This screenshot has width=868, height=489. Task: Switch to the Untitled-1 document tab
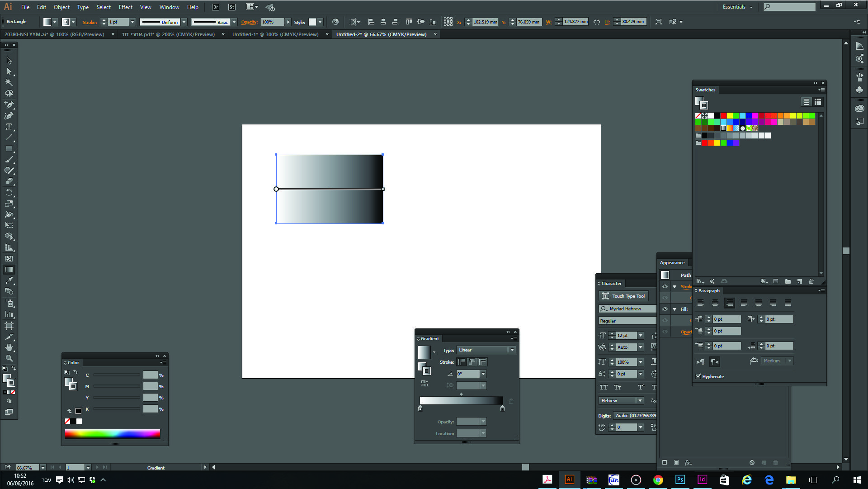click(x=275, y=34)
